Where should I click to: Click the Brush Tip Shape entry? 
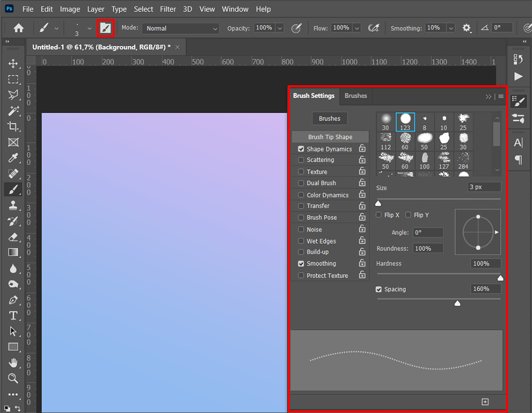[330, 137]
